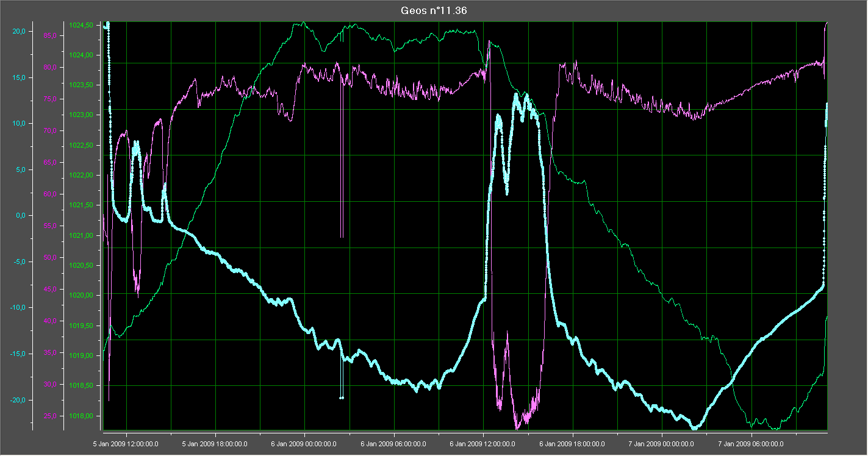This screenshot has width=868, height=456.
Task: Click the cyan axis value 20,0
Action: [19, 31]
